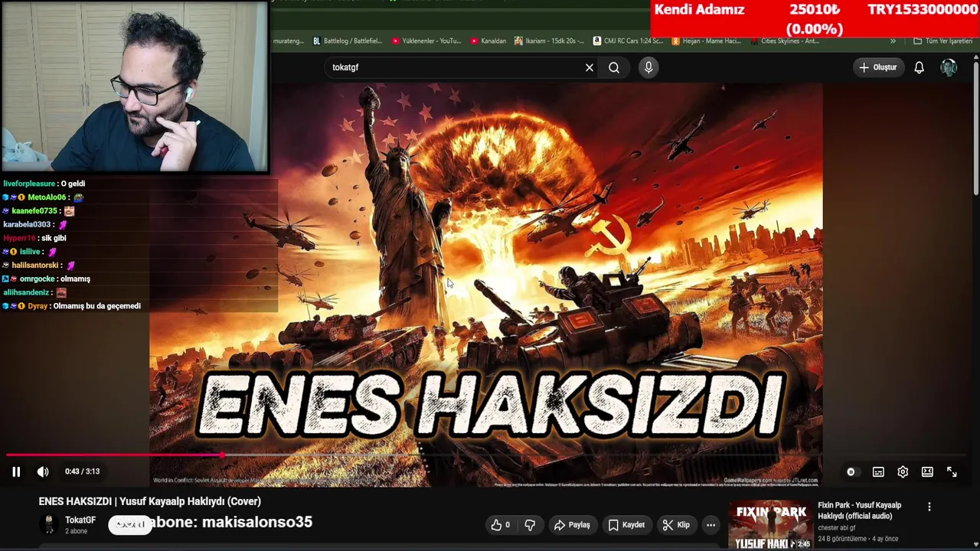Open the Kanaldan bookmark
980x551 pixels.
(488, 41)
